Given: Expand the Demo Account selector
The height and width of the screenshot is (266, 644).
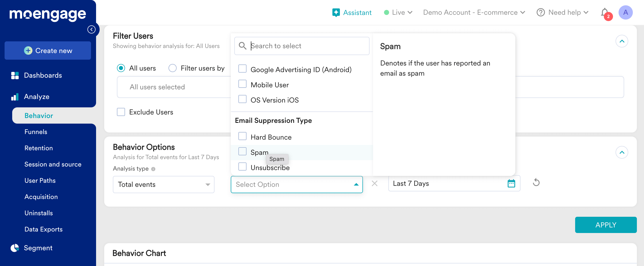Looking at the screenshot, I should [474, 12].
